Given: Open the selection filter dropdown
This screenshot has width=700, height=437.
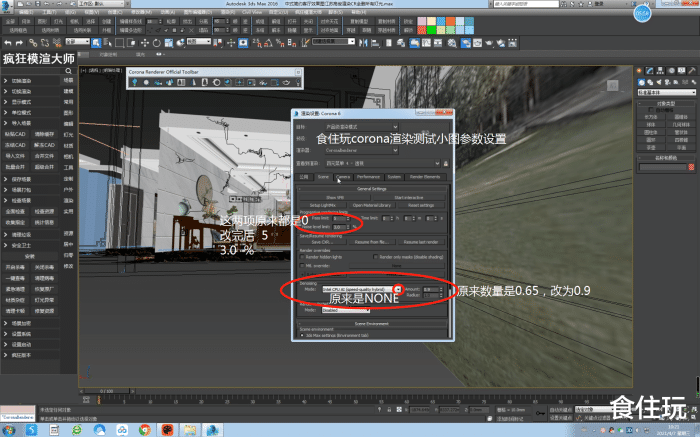Looking at the screenshot, I should (77, 42).
